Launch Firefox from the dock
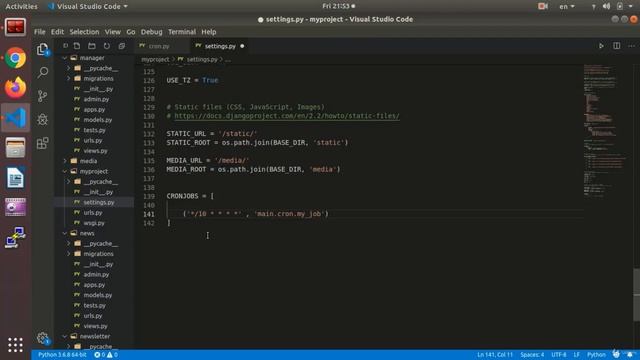This screenshot has height=360, width=640. click(16, 88)
